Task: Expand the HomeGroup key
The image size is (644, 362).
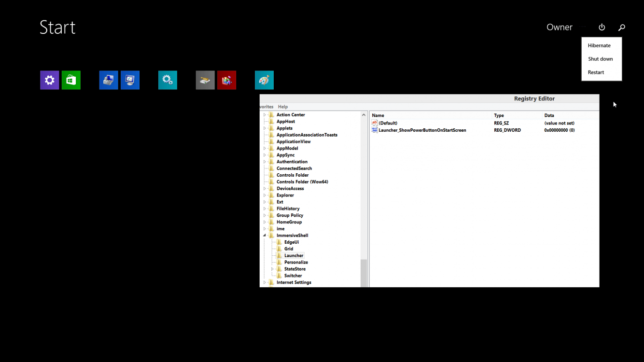Action: (x=265, y=222)
